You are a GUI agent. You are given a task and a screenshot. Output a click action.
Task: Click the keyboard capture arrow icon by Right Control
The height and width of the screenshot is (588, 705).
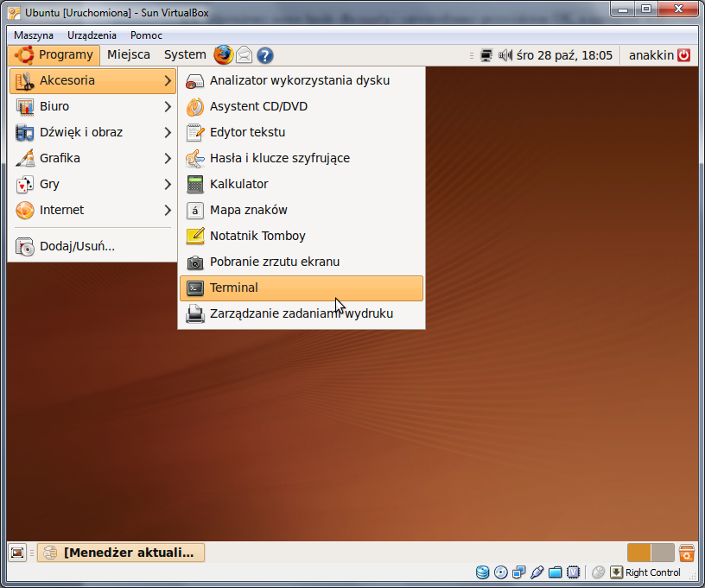pos(616,572)
